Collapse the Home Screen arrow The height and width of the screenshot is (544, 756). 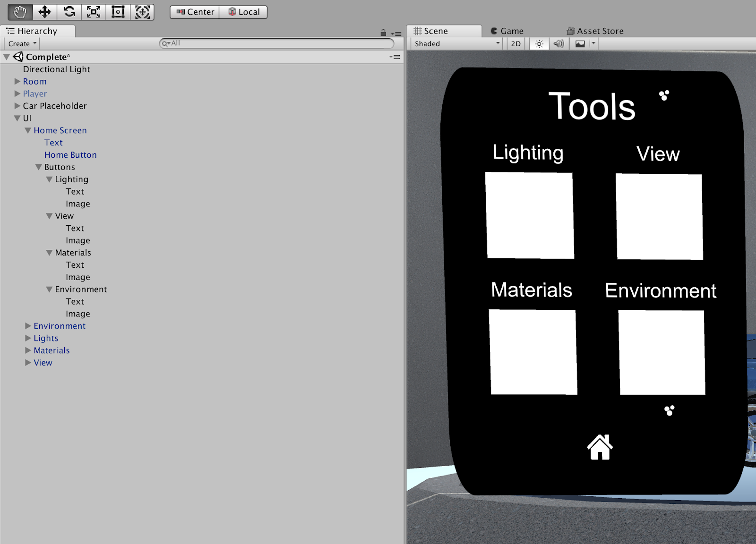28,130
